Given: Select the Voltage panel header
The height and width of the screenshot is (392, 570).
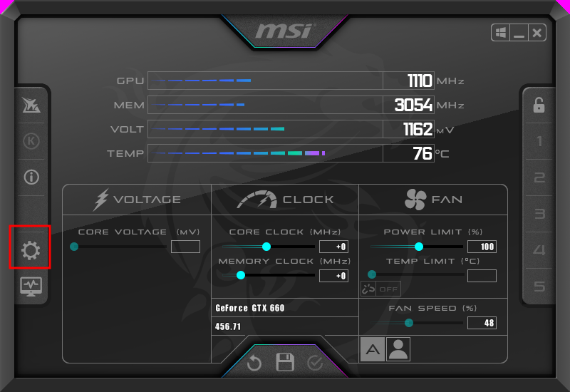Looking at the screenshot, I should 137,200.
